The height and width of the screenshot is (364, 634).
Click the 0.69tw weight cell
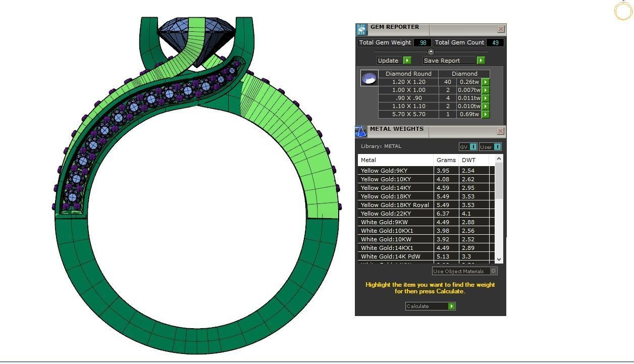coord(469,114)
